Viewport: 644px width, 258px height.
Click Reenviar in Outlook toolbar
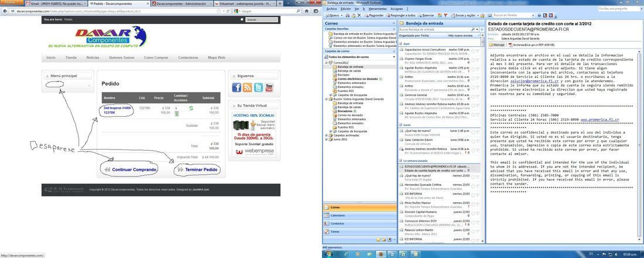point(426,15)
